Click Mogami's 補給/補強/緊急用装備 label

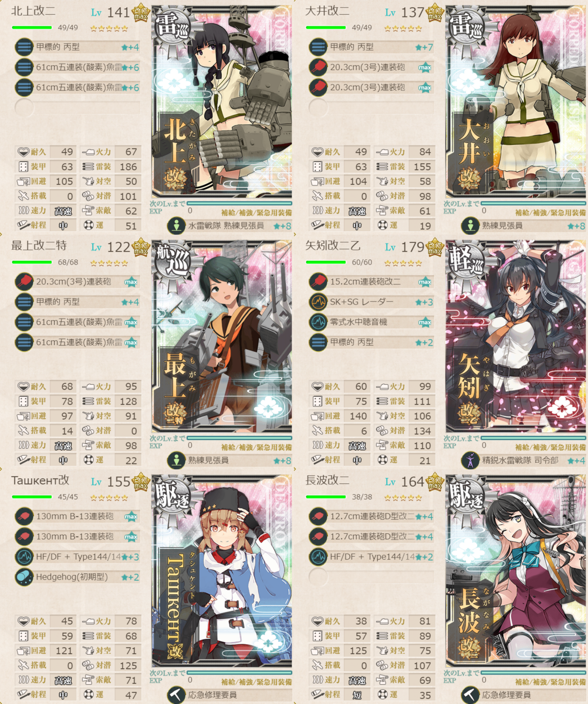pos(256,446)
